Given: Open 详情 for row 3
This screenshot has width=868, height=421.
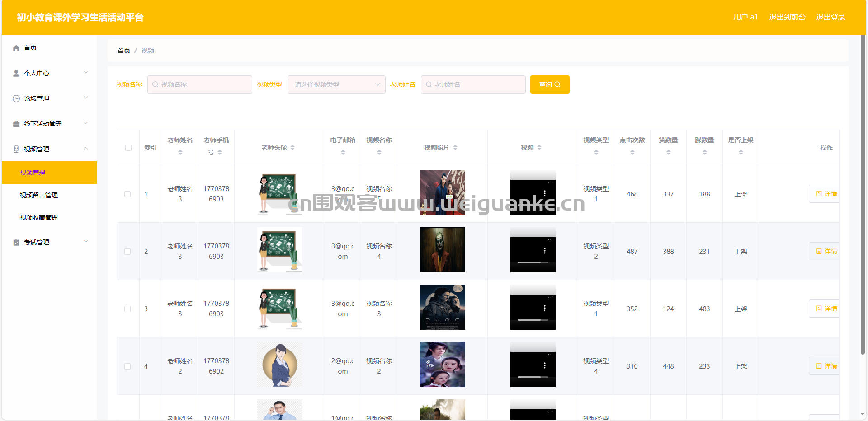Looking at the screenshot, I should tap(824, 309).
